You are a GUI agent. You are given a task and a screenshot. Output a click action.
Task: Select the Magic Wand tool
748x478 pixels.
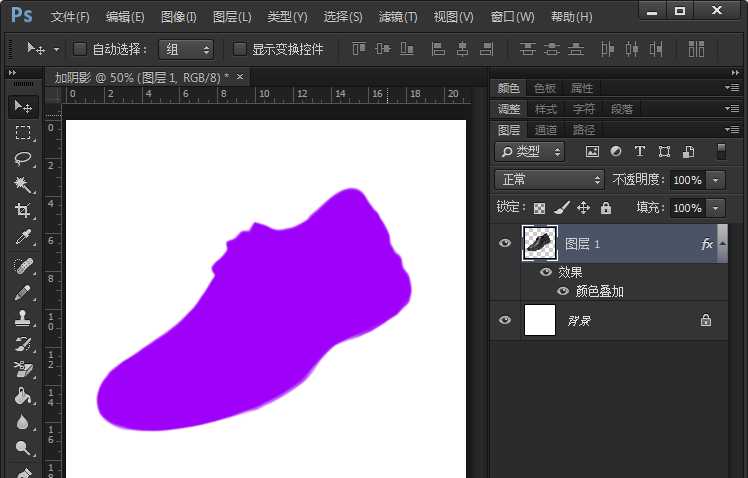[x=22, y=185]
